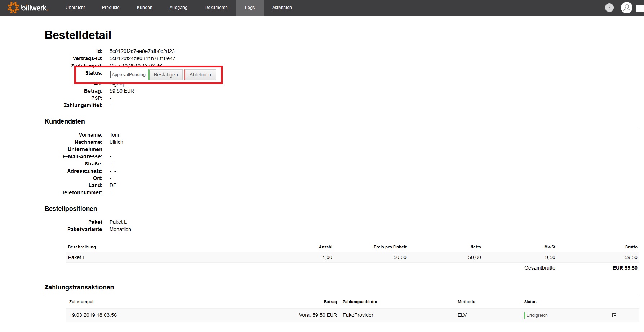The width and height of the screenshot is (644, 332).
Task: Click the MwSt cell 9,50
Action: (x=550, y=257)
